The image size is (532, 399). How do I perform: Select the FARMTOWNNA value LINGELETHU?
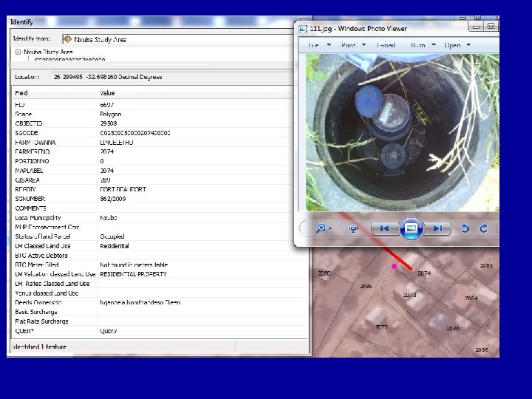(x=117, y=143)
